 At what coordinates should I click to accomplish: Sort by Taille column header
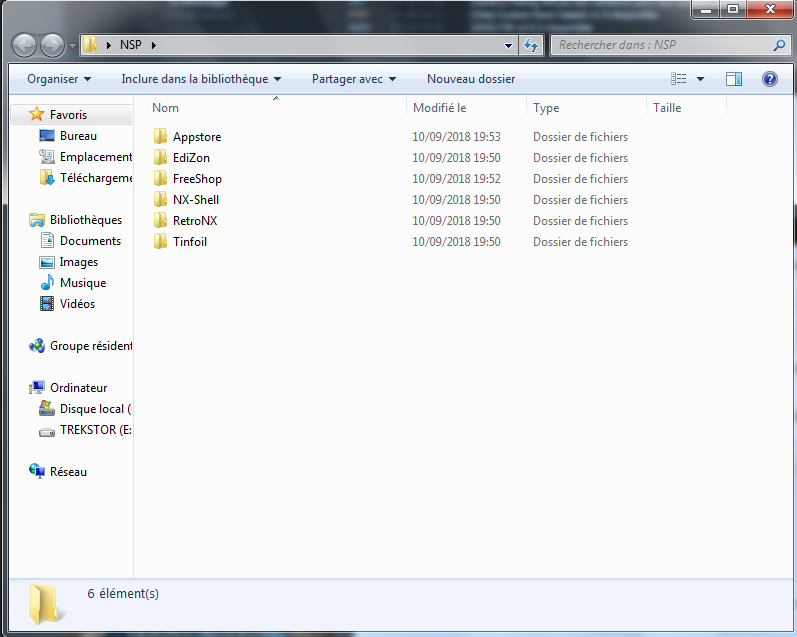(x=687, y=108)
